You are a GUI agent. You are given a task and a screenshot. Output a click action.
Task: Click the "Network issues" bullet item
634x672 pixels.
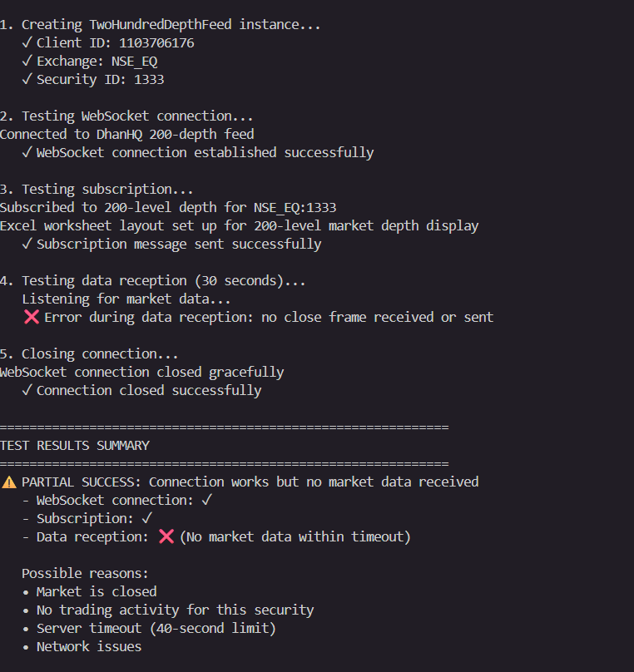click(x=88, y=646)
